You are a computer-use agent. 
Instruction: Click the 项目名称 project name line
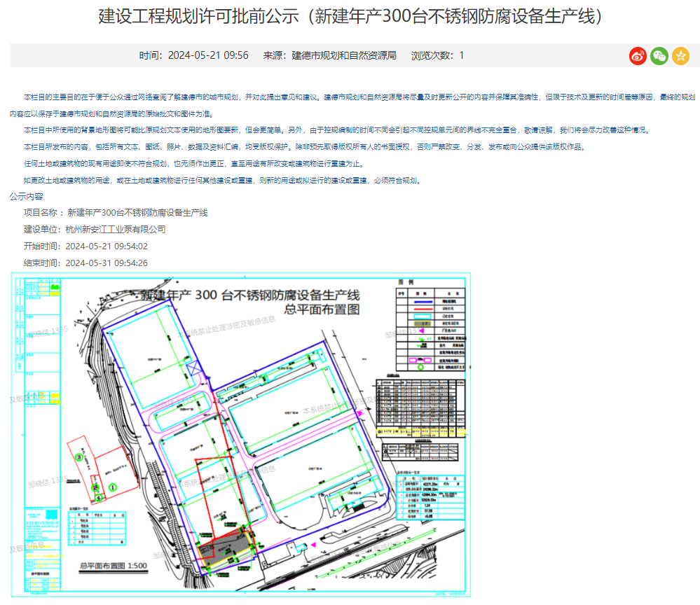pos(116,213)
